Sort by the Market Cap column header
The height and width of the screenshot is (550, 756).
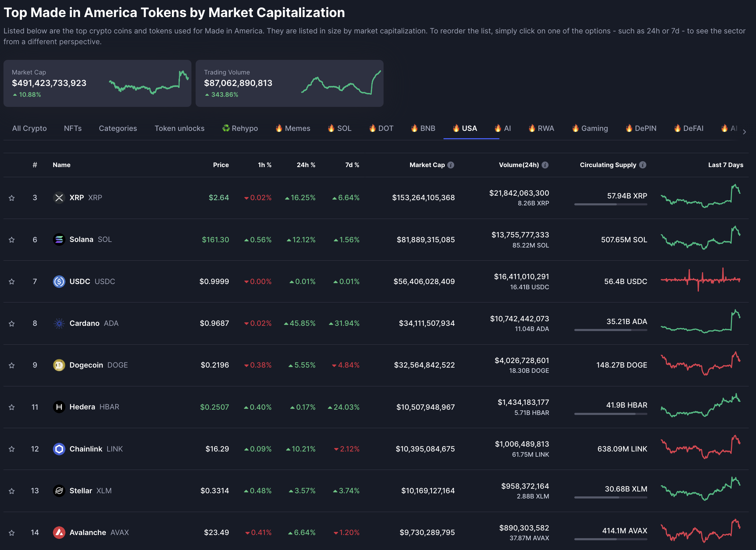pos(427,165)
